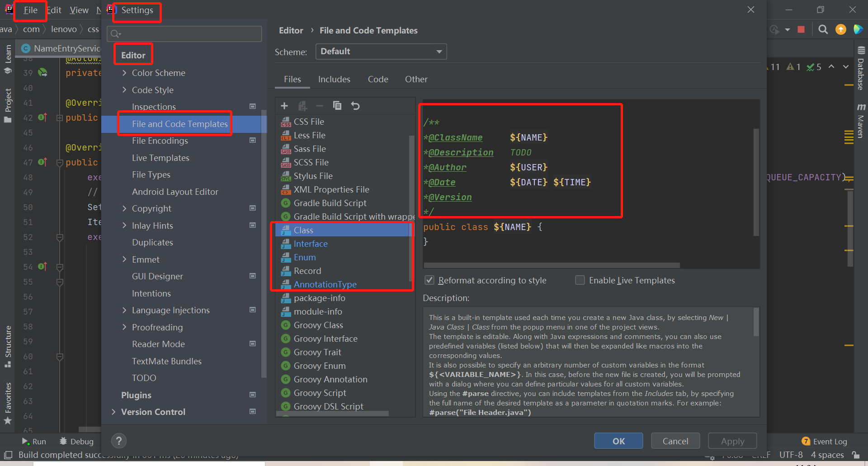Image resolution: width=868 pixels, height=466 pixels.
Task: Open the Project tool window
Action: 8,105
